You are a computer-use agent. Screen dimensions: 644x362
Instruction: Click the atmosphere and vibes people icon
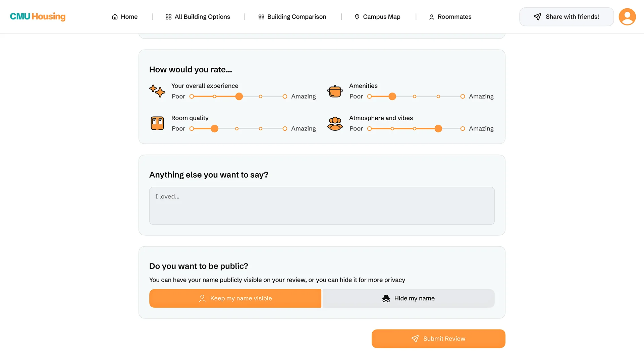[x=335, y=123]
